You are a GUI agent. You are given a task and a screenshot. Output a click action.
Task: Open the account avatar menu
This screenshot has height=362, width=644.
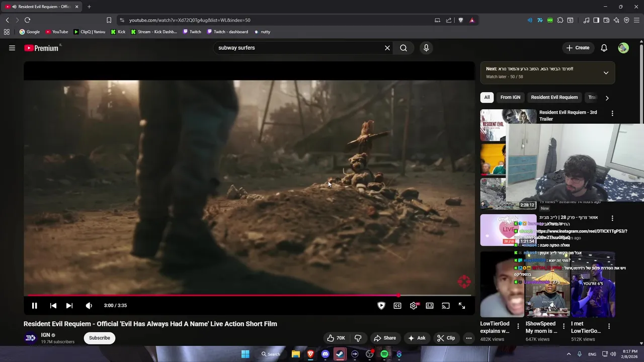(623, 48)
